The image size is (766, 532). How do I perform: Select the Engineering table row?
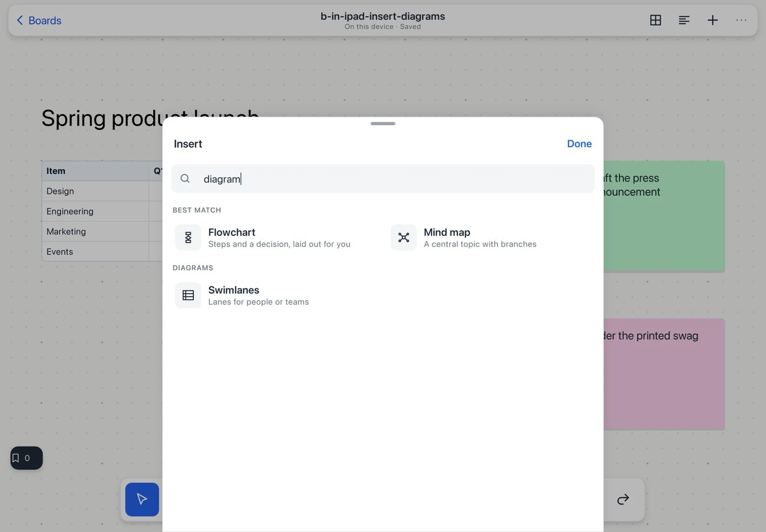(x=102, y=211)
